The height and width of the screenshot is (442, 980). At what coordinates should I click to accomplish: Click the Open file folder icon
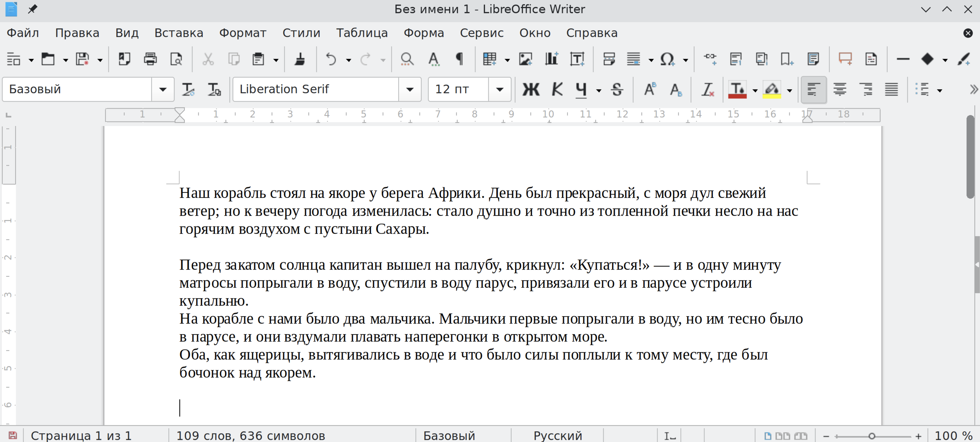click(x=48, y=59)
